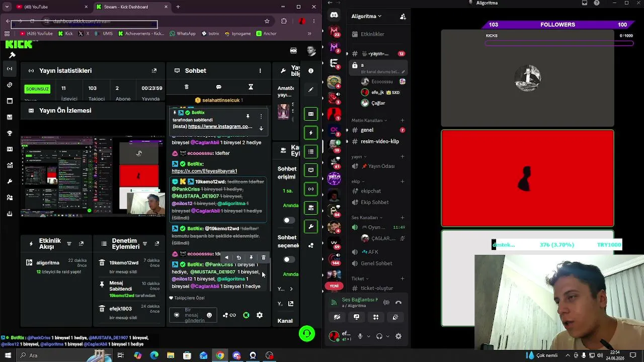Toggle the chat panel button in right toolbar
The image size is (644, 362).
coord(311,170)
